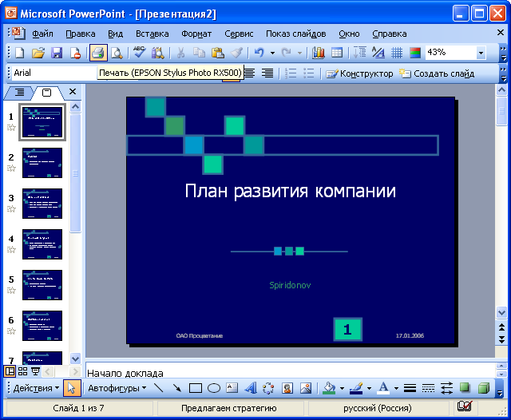511x420 pixels.
Task: Toggle the grid display icon
Action: (397, 53)
